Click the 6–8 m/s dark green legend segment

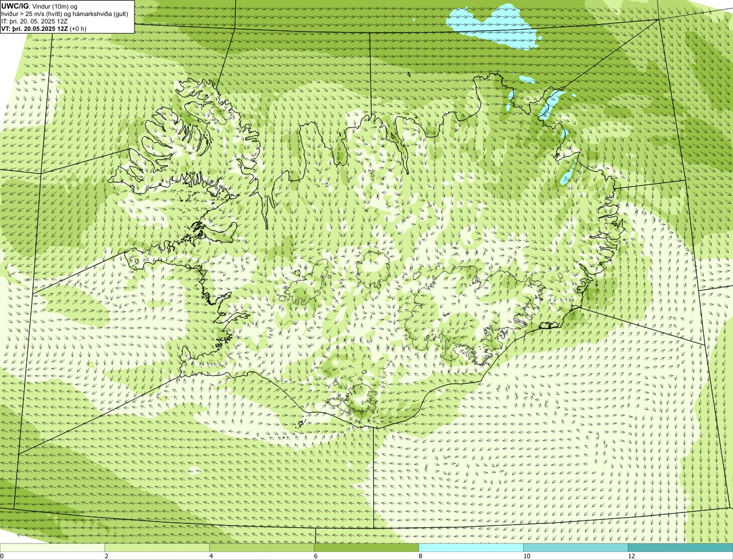pyautogui.click(x=367, y=547)
